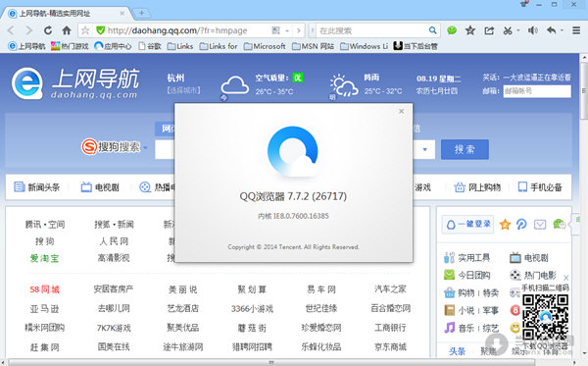
Task: Click the go arrow beside the address bar
Action: 299,30
